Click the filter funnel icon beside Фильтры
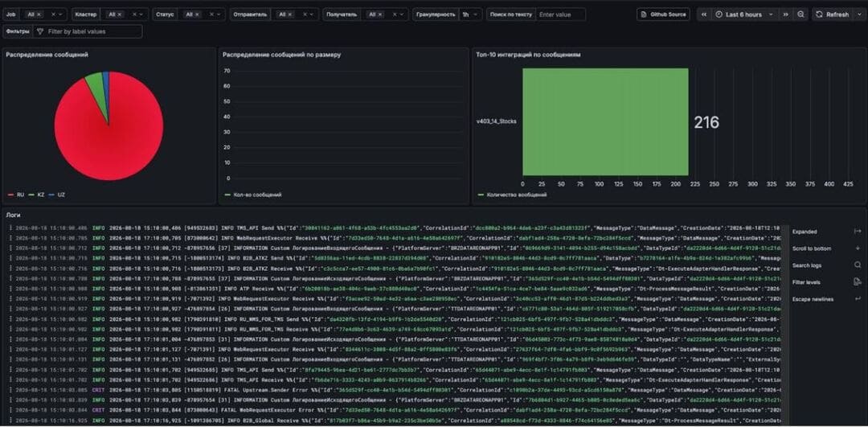Screen dimensions: 868x427 [x=40, y=31]
